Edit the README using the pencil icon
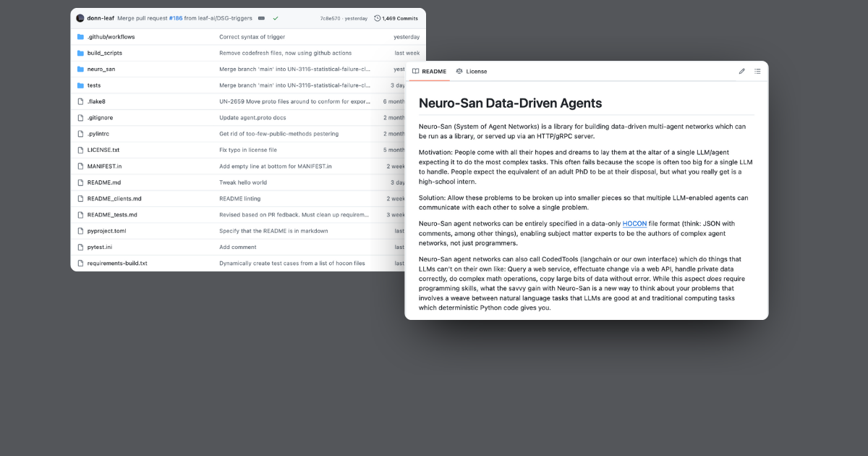The height and width of the screenshot is (456, 868). [741, 71]
